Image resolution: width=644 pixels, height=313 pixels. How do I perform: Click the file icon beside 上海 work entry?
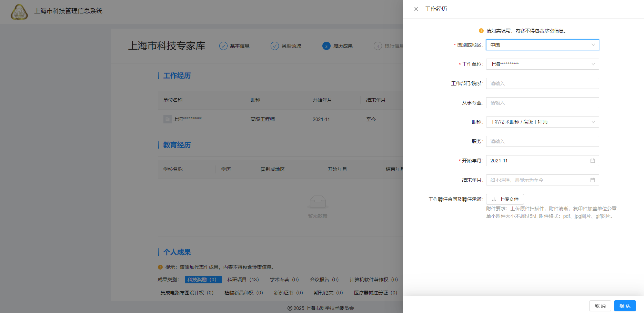[x=168, y=119]
